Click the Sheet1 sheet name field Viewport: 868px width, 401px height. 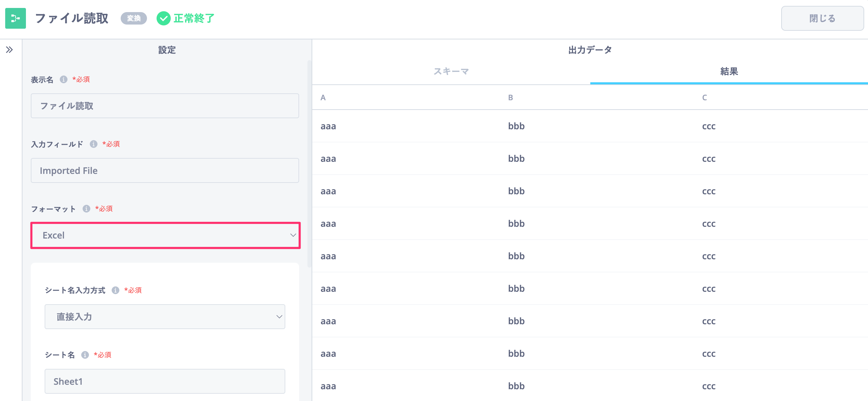click(165, 381)
